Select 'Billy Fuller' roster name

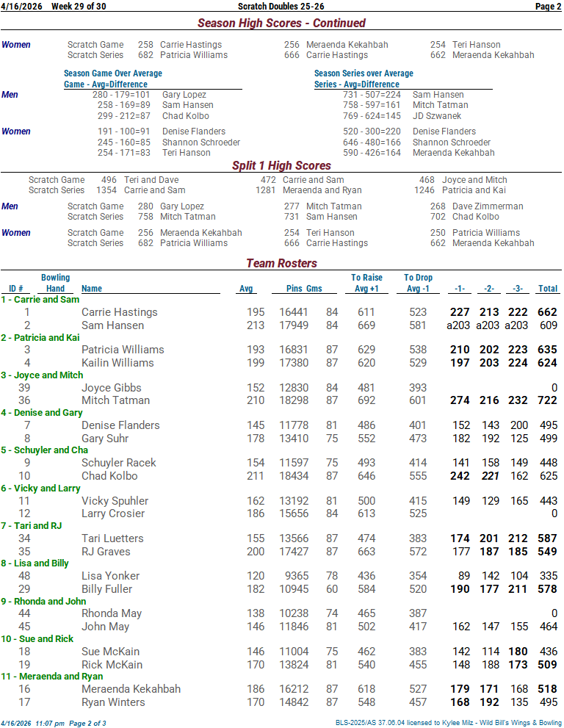pos(106,590)
